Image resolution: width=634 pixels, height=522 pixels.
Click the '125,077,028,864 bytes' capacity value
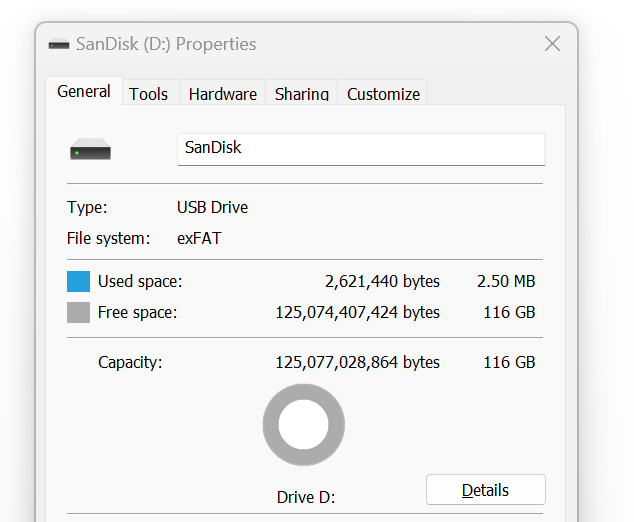coord(357,362)
